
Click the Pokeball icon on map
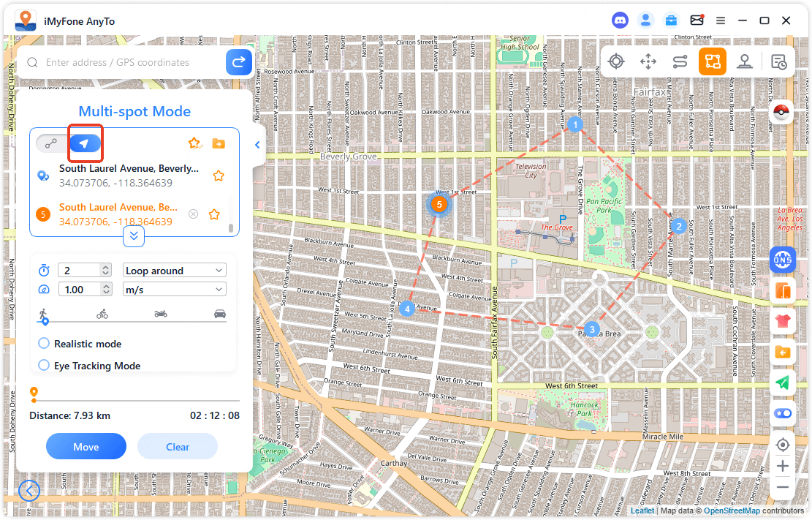point(782,112)
